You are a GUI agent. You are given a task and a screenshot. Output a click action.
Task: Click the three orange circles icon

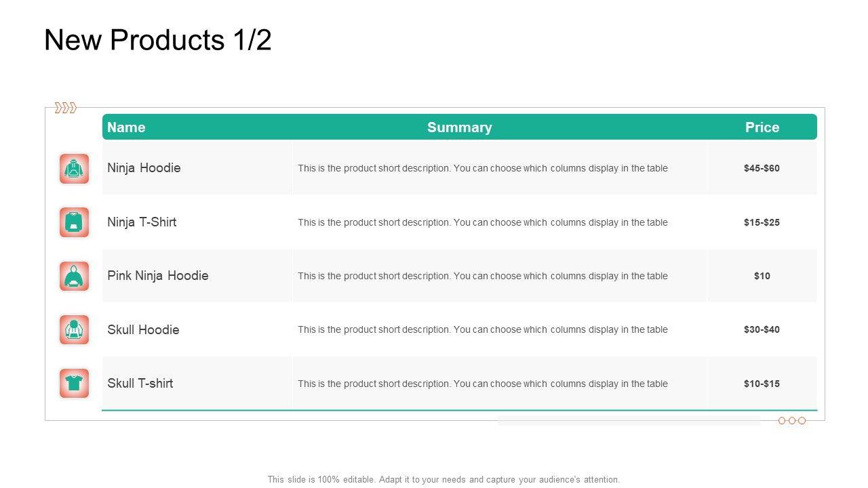(791, 421)
